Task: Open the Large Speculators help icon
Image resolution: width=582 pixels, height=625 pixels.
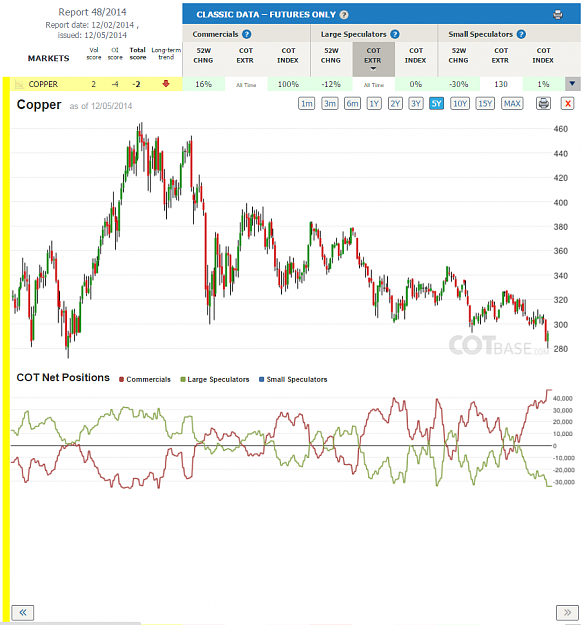Action: (x=395, y=34)
